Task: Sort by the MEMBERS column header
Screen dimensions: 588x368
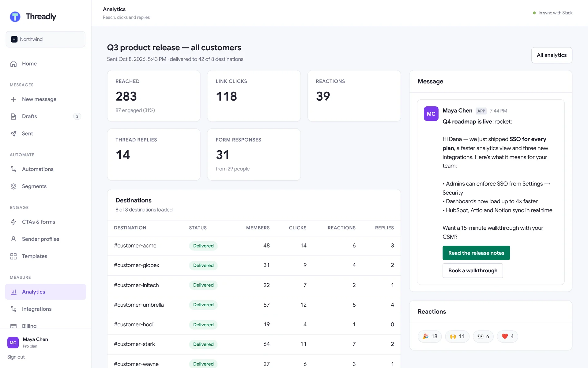Action: [258, 228]
